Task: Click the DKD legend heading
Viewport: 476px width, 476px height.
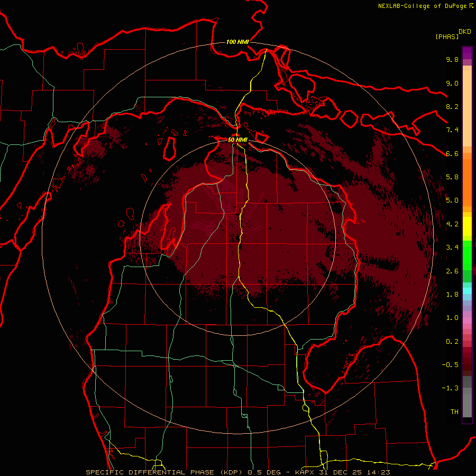Action: tap(465, 31)
